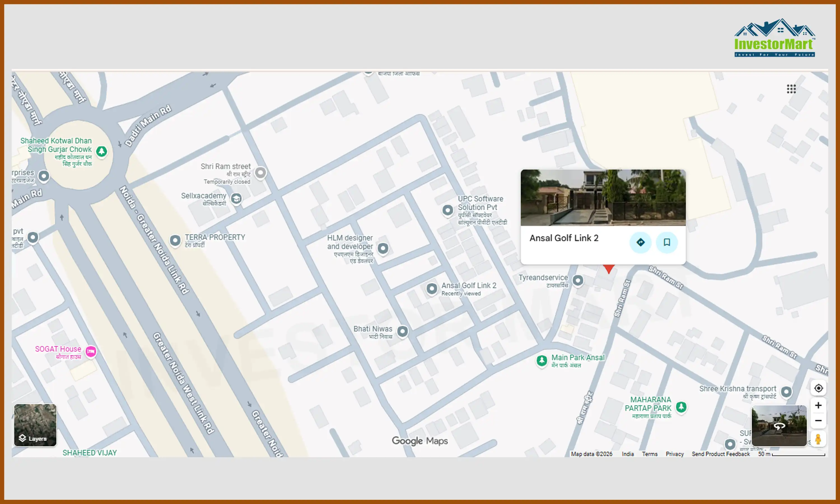This screenshot has width=840, height=504.
Task: Click the Greater Noida West Link Rd label
Action: tap(183, 383)
